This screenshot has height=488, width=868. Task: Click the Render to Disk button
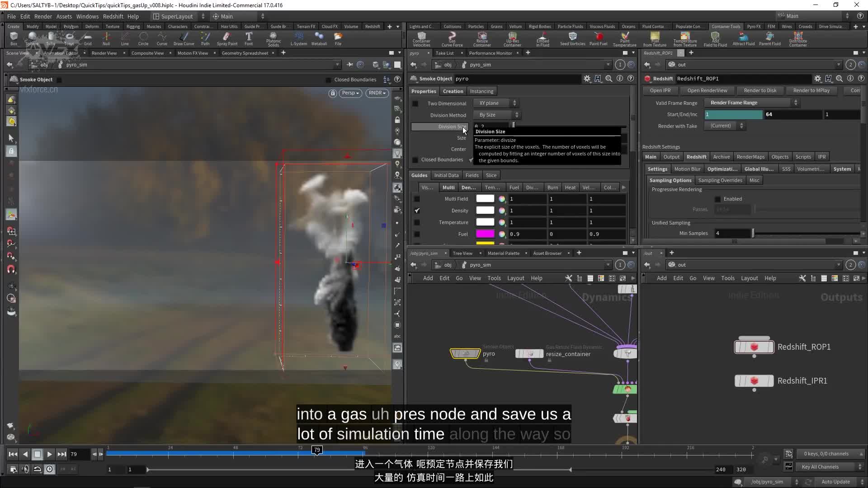pyautogui.click(x=760, y=90)
